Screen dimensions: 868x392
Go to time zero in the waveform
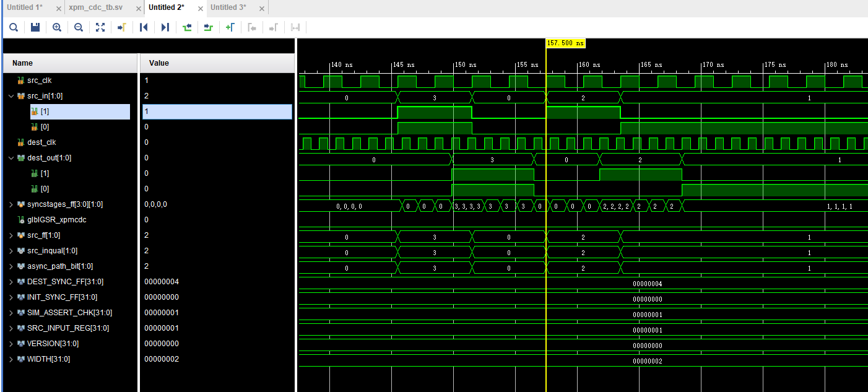(143, 27)
